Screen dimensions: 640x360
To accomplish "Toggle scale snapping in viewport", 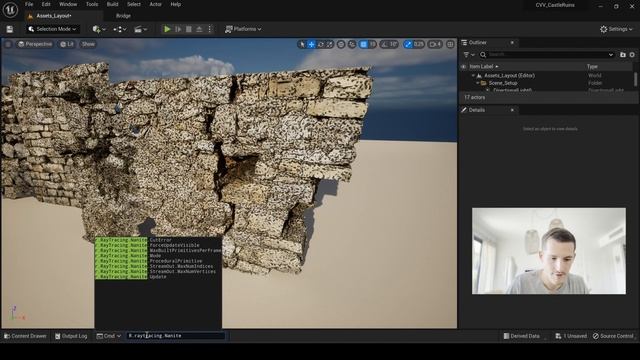I will coord(407,44).
